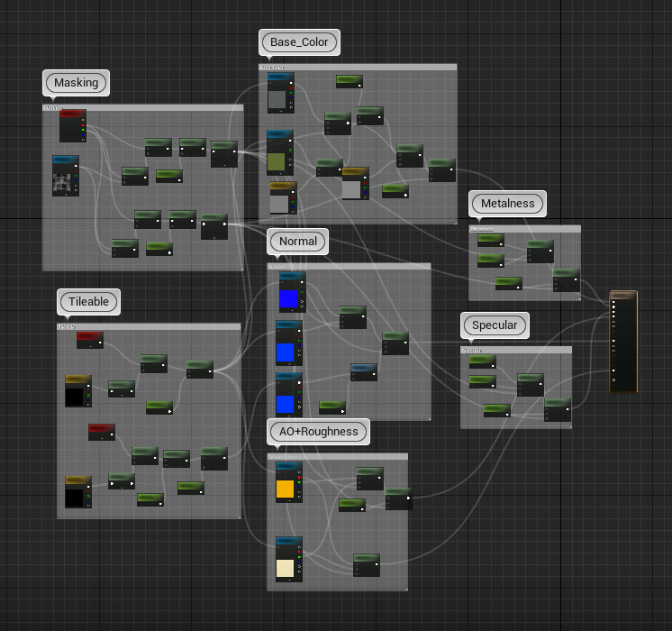Click the Tileable comment bubble
The image size is (672, 631).
pos(88,302)
